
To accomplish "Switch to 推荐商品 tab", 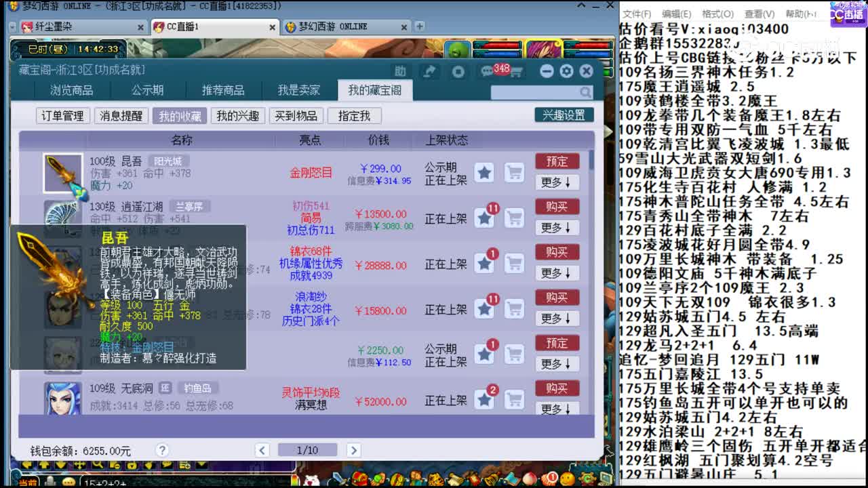I will 223,90.
